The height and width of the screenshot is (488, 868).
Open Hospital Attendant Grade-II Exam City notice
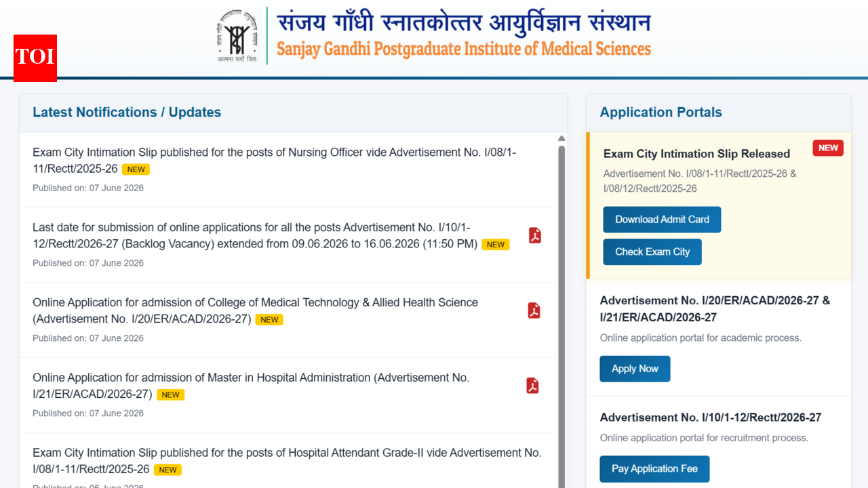tap(288, 461)
